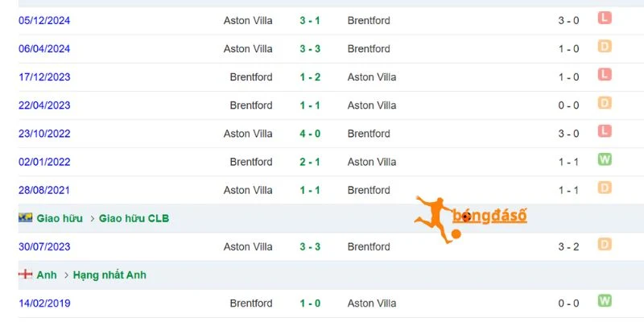Click the bóngđásố watermark text link
Image resolution: width=644 pixels, height=322 pixels.
[489, 216]
